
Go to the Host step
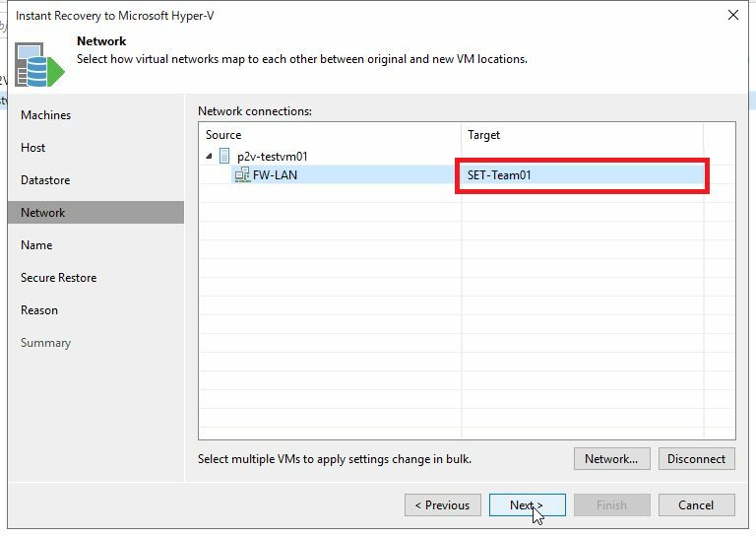pyautogui.click(x=33, y=148)
